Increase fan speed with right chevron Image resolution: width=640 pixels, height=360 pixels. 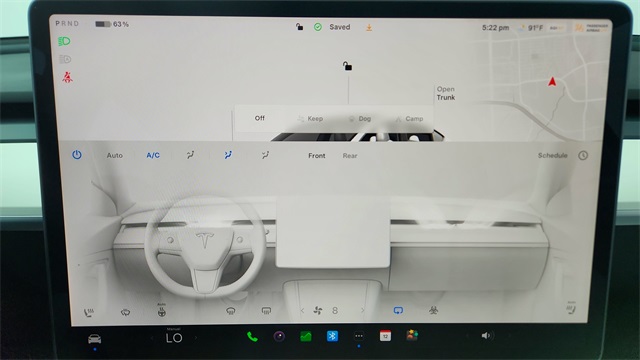pos(362,311)
